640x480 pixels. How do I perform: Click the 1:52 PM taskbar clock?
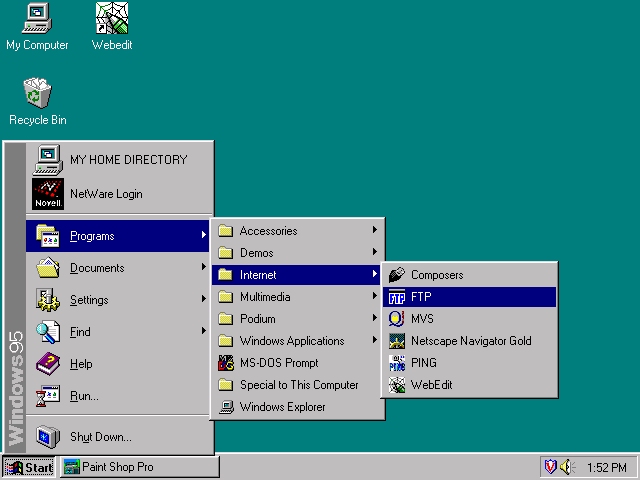[607, 467]
